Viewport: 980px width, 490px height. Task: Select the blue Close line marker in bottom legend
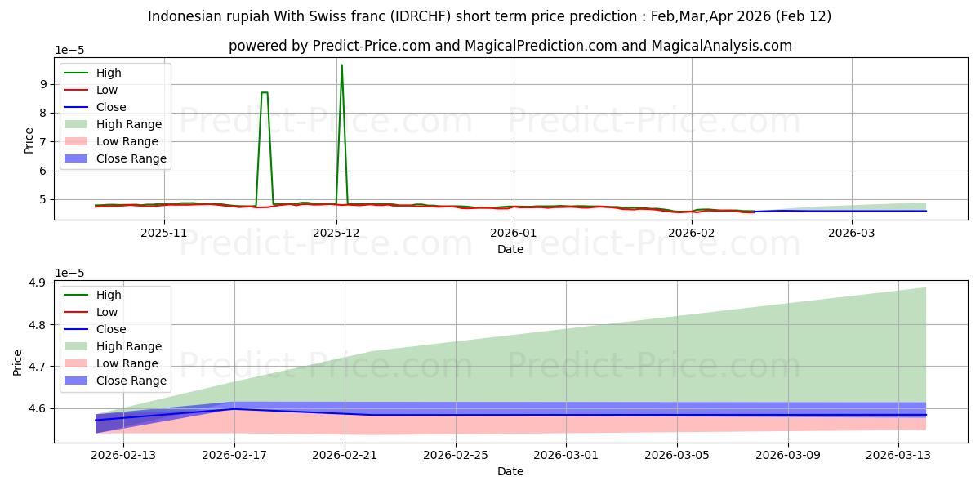pyautogui.click(x=78, y=330)
